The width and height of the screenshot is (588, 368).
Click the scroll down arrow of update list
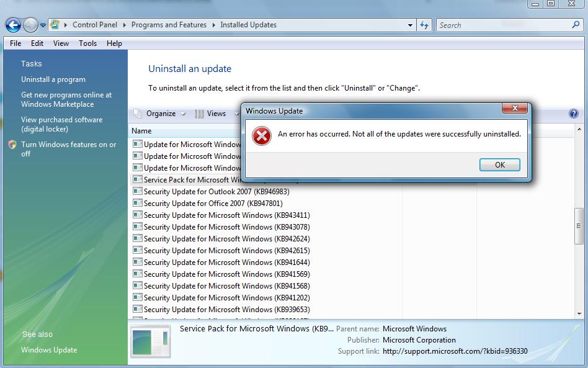[579, 314]
